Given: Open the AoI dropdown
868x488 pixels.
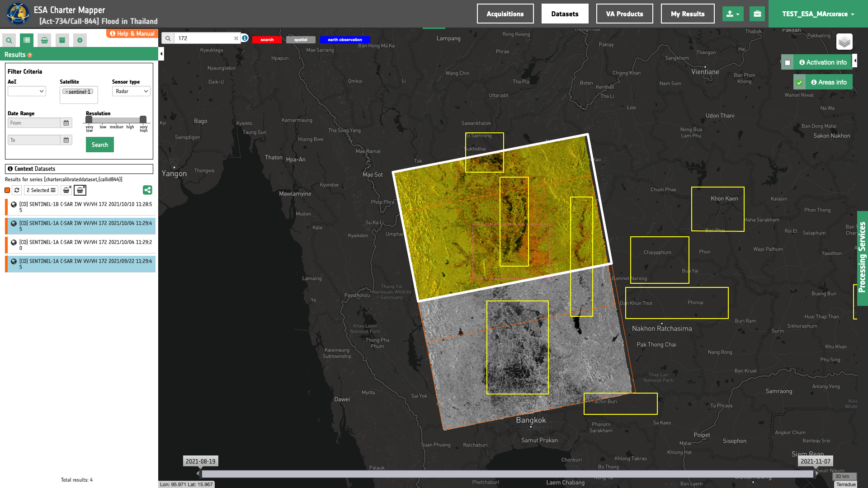Looking at the screenshot, I should [x=27, y=91].
